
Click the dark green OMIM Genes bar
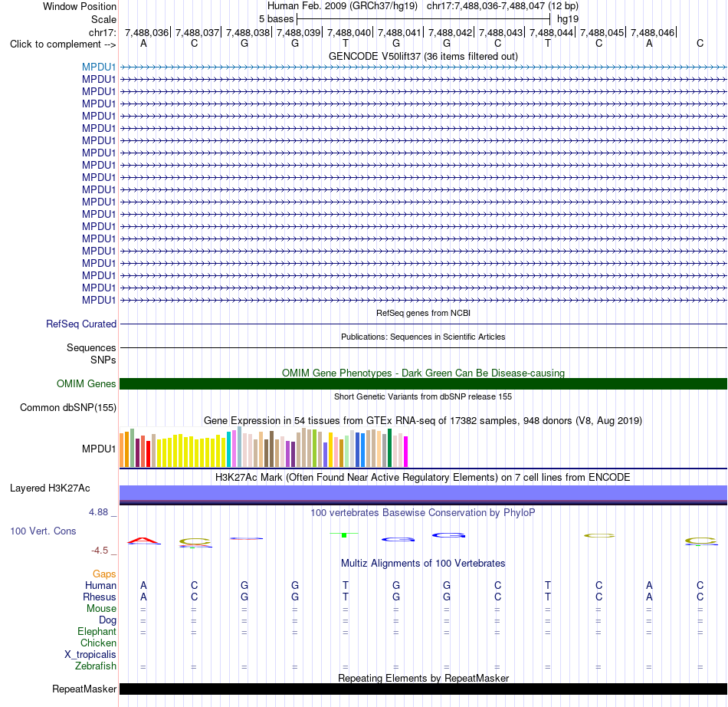tap(423, 383)
